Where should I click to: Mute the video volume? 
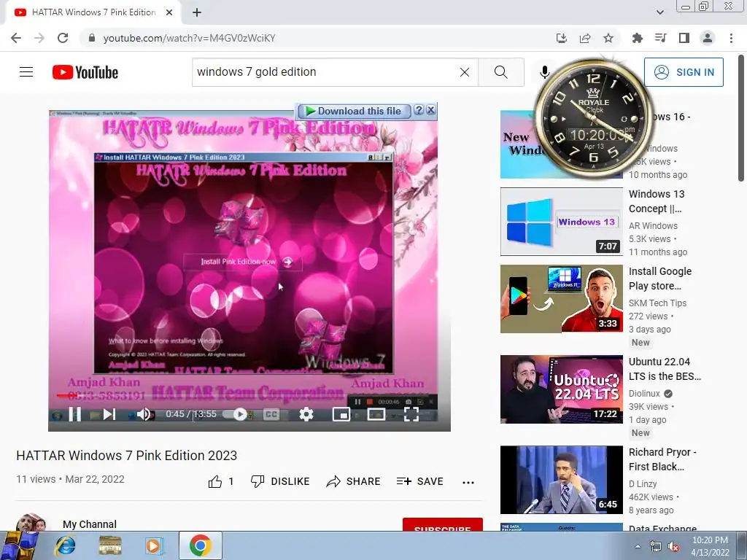pyautogui.click(x=144, y=414)
